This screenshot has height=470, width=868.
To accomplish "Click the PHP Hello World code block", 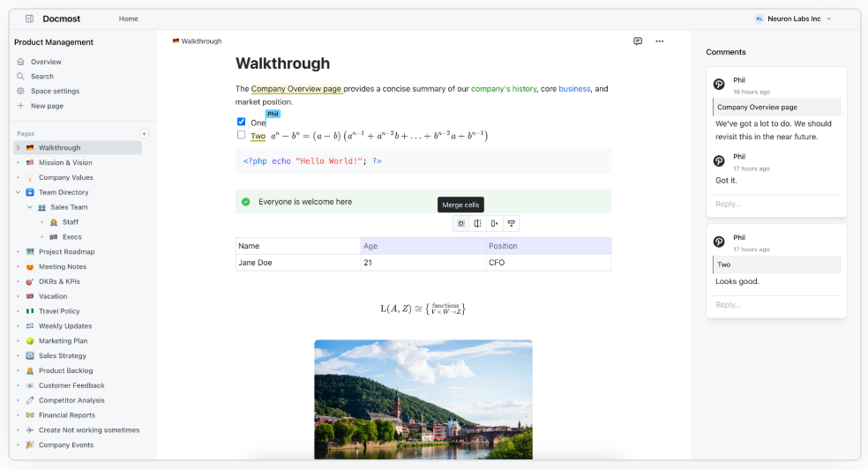I will pyautogui.click(x=423, y=161).
